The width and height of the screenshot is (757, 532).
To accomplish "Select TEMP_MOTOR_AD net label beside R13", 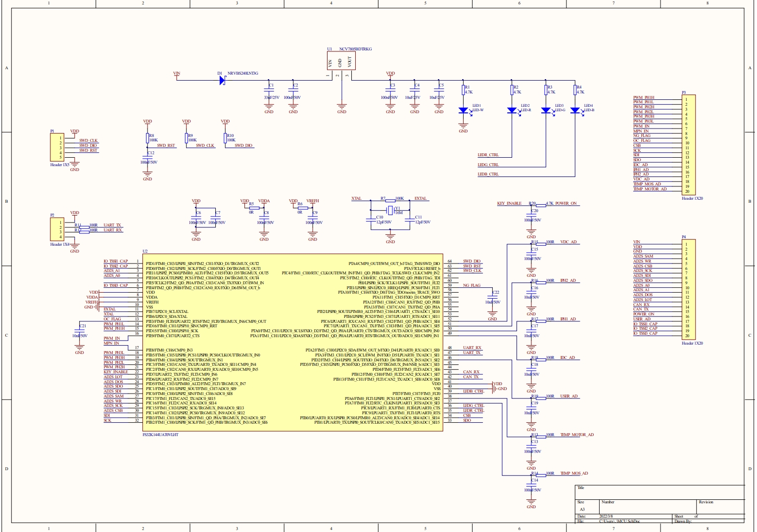I will 577,435.
